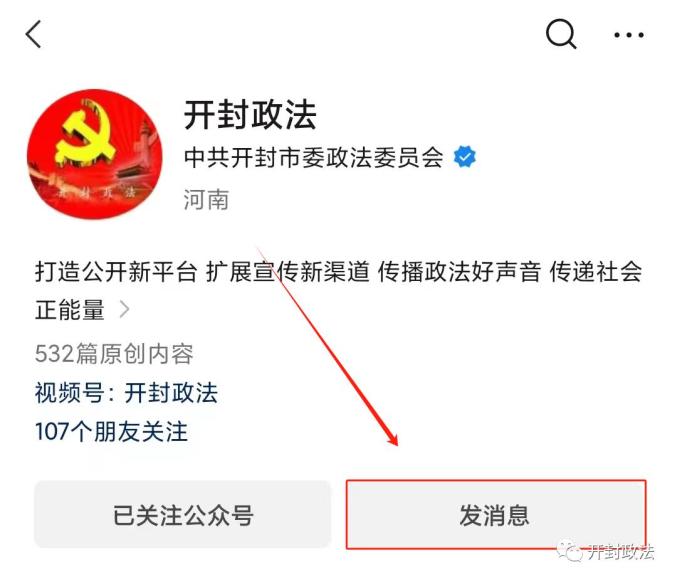Expand the description with the chevron arrow

pos(124,309)
